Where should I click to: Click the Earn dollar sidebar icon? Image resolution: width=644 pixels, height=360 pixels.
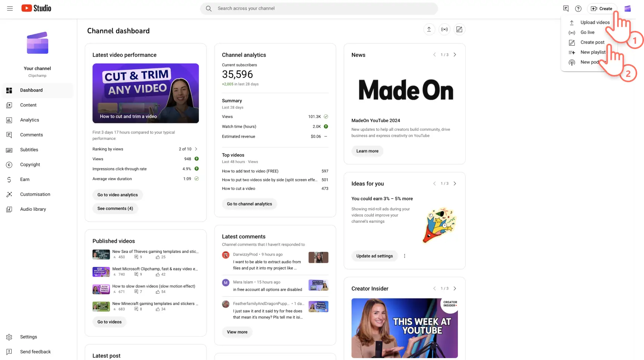click(x=9, y=179)
